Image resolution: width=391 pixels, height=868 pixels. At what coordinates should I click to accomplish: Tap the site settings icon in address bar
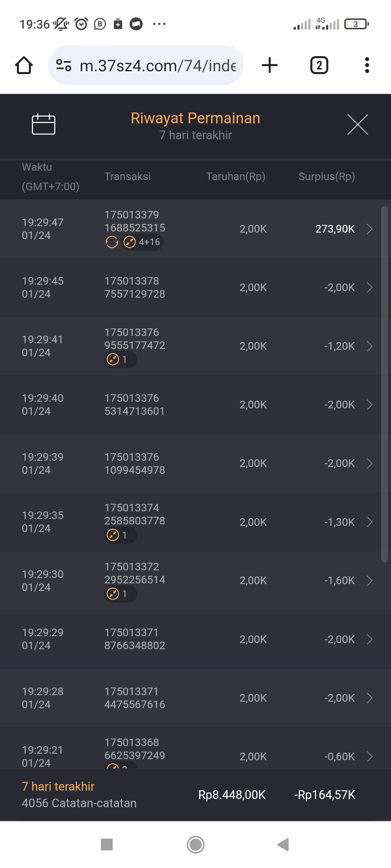[x=64, y=65]
